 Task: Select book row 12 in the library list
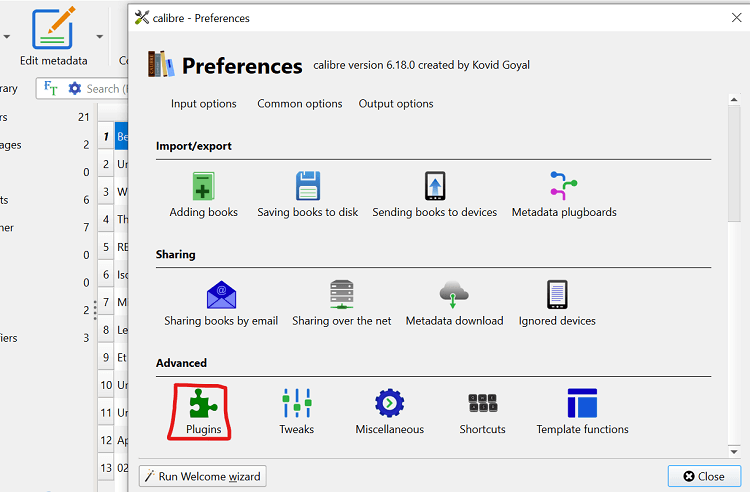[x=113, y=440]
